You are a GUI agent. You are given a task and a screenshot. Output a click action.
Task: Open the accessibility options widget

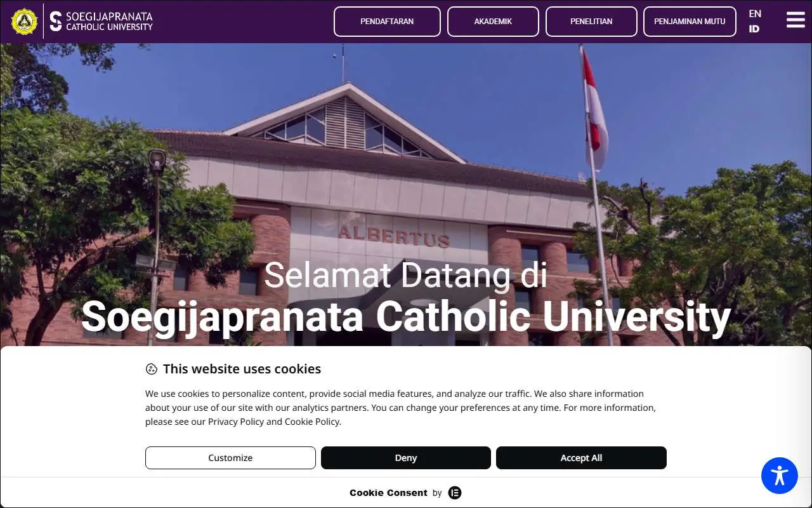(780, 476)
